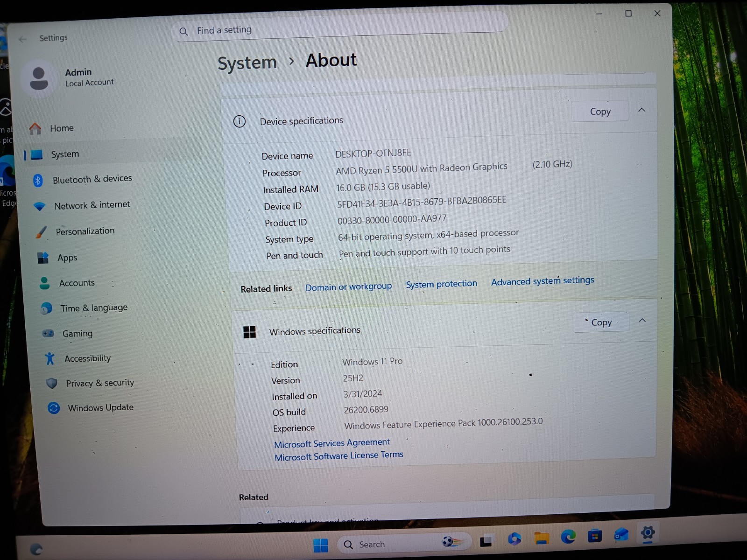
Task: Copy the Windows specifications
Action: point(601,322)
